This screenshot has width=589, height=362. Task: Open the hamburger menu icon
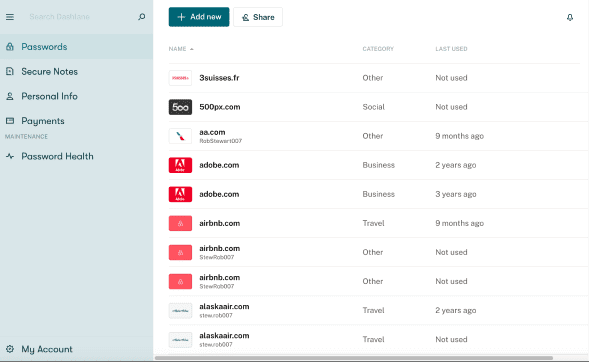(x=10, y=17)
